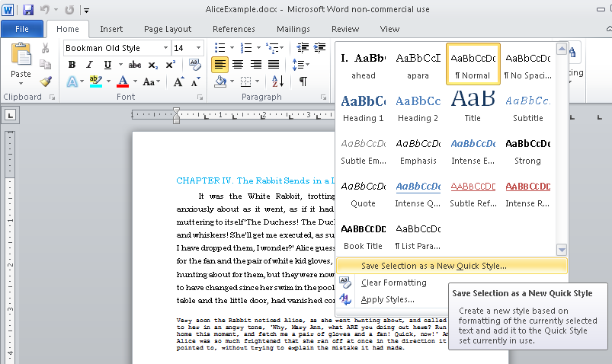Open the Paragraph dialog launcher
The width and height of the screenshot is (612, 364).
click(x=323, y=97)
